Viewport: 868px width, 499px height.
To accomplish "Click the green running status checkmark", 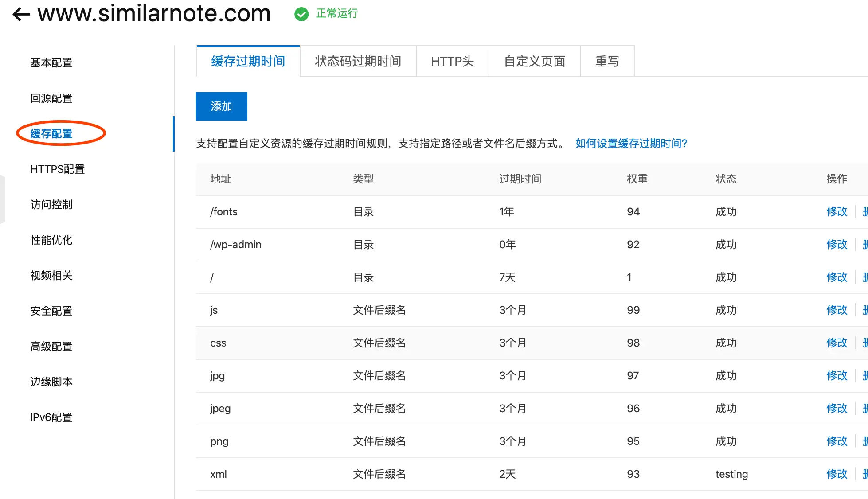I will tap(301, 14).
